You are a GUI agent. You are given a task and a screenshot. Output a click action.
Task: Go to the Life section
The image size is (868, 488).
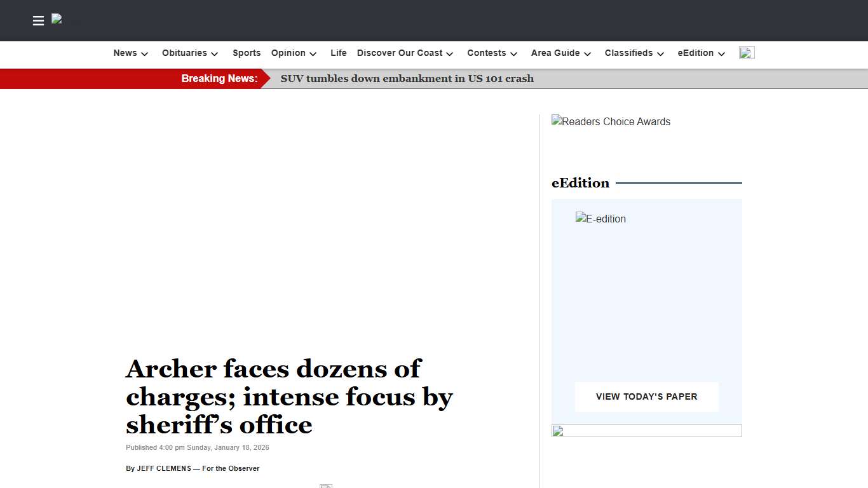coord(338,53)
